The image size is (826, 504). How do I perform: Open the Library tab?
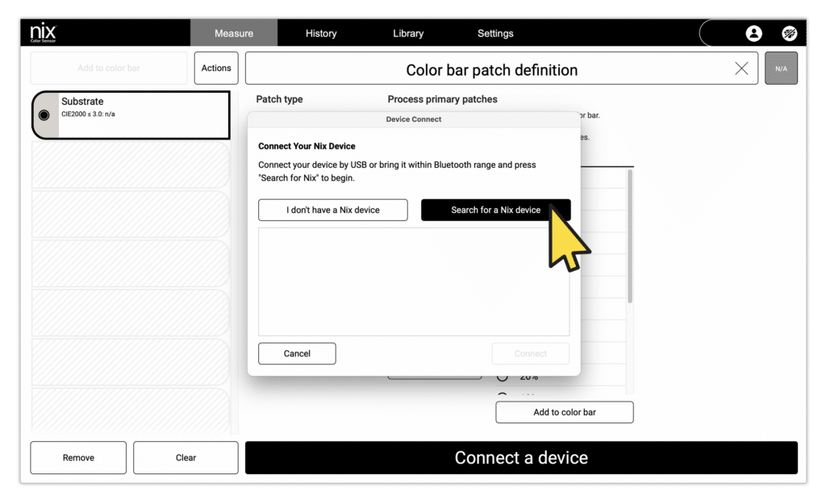pos(407,33)
